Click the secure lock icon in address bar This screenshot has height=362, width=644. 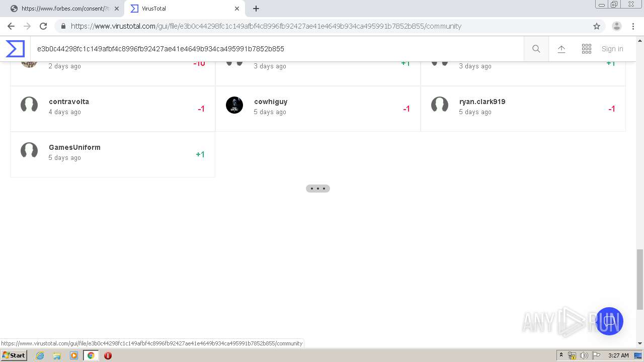[x=63, y=26]
